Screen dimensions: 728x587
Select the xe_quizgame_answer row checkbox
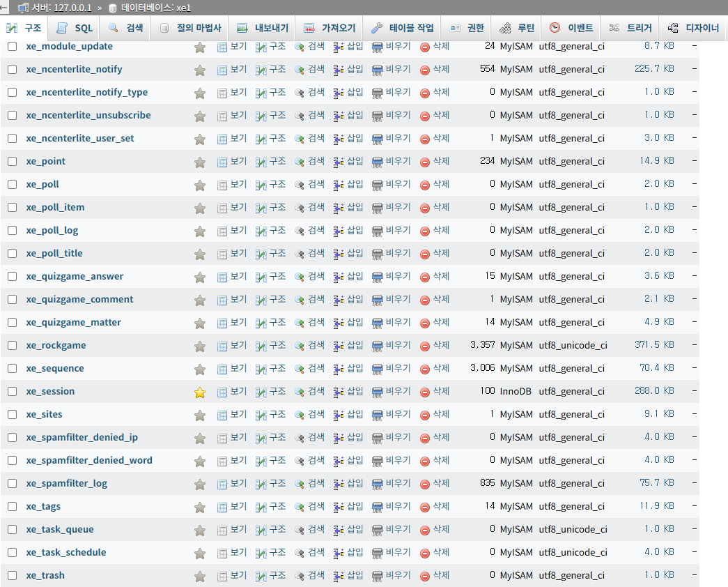coord(12,276)
